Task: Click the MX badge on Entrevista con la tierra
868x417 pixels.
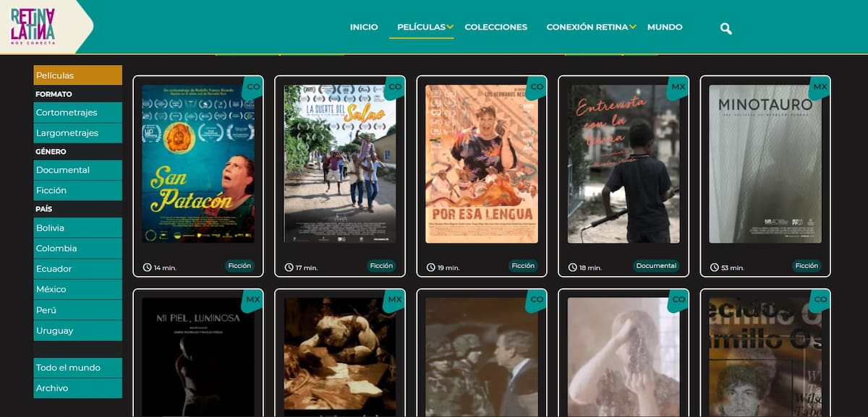Action: point(678,87)
